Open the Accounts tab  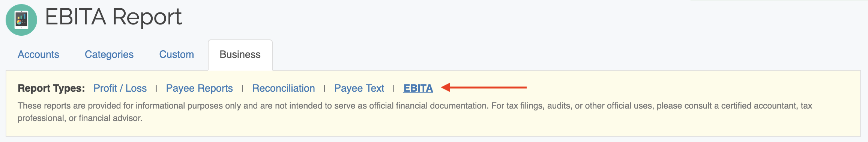[x=38, y=54]
